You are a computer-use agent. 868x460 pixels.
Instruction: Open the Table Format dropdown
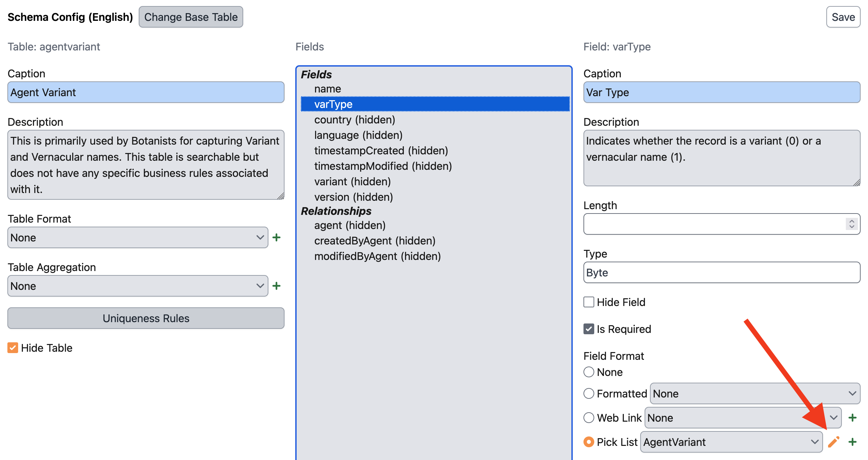[137, 237]
